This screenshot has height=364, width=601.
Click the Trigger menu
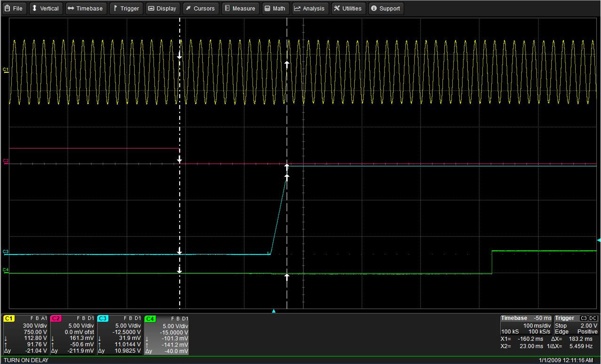(126, 8)
